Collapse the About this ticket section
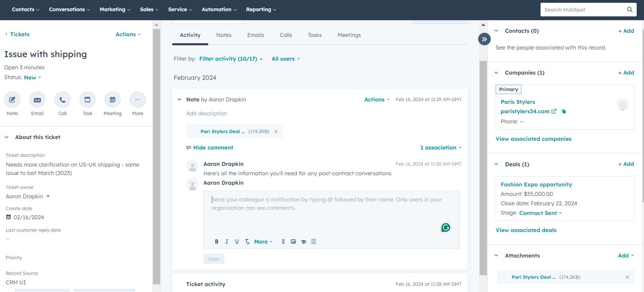This screenshot has height=292, width=644. (x=7, y=137)
